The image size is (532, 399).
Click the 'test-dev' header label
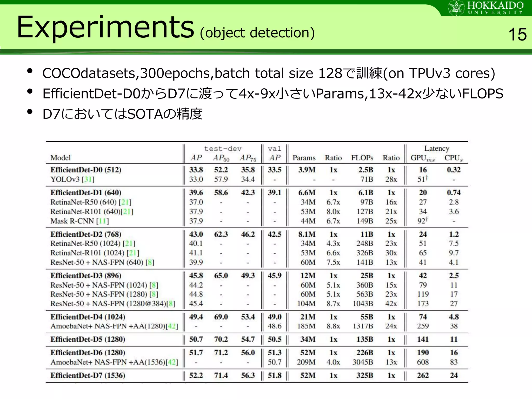223,149
